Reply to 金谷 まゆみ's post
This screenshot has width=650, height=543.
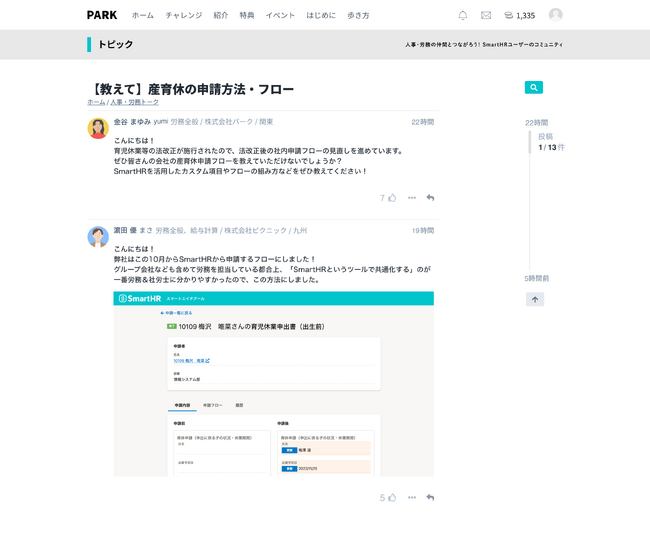click(430, 198)
